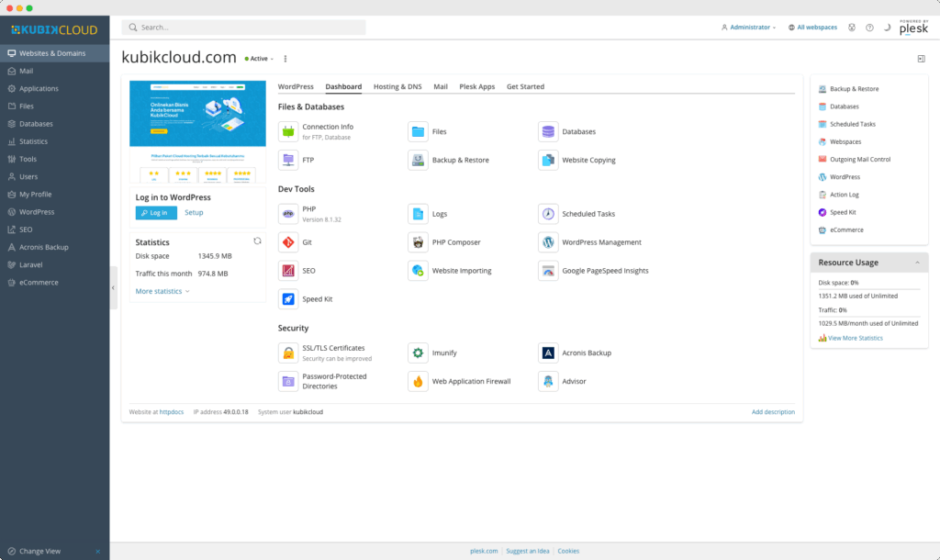This screenshot has width=940, height=560.
Task: Open the Git tool
Action: pyautogui.click(x=295, y=242)
